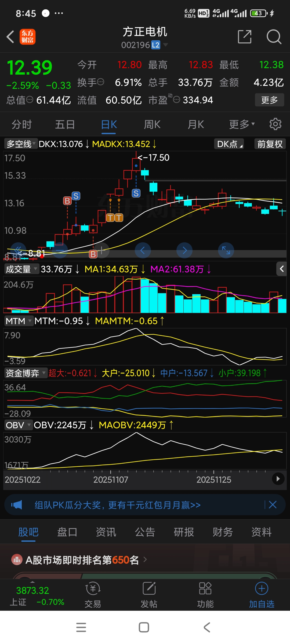Zoom out chart with minus circle

[x=60, y=250]
